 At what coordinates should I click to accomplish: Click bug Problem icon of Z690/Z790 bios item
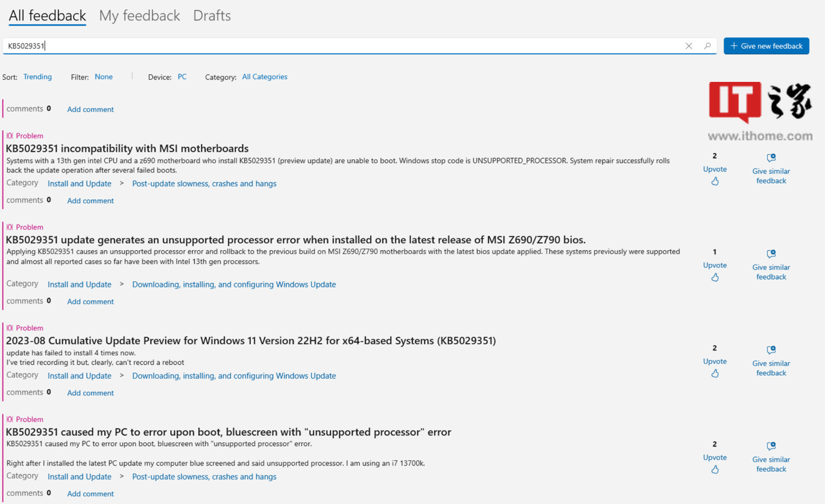tap(10, 227)
